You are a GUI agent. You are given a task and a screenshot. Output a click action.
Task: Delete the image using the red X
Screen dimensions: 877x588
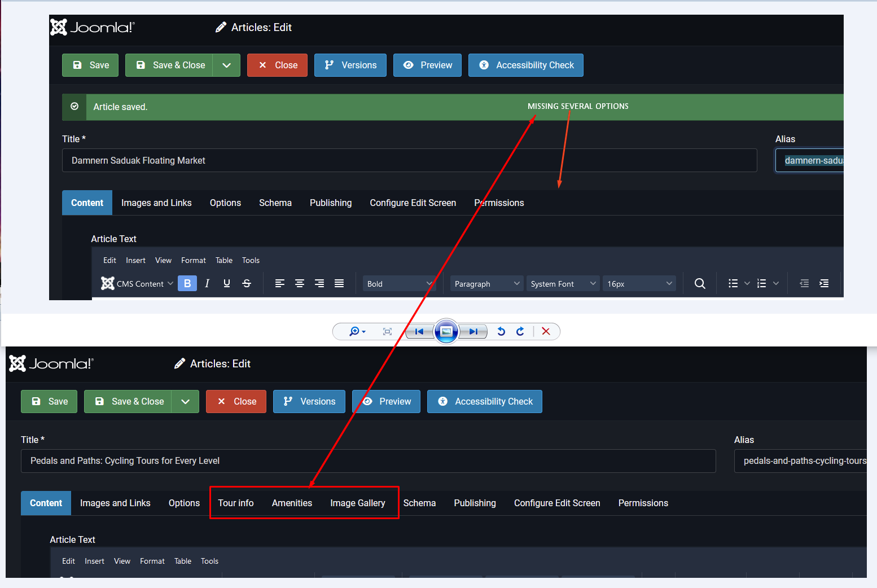click(546, 331)
